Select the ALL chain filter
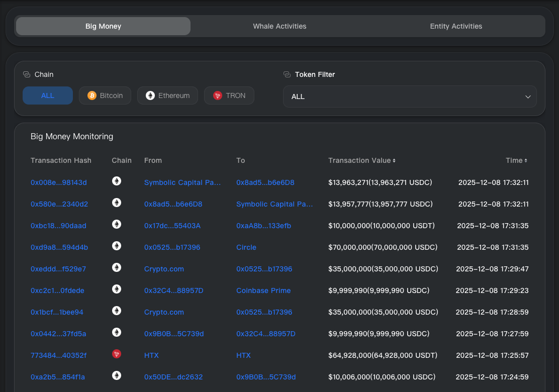The height and width of the screenshot is (392, 559). click(x=48, y=95)
